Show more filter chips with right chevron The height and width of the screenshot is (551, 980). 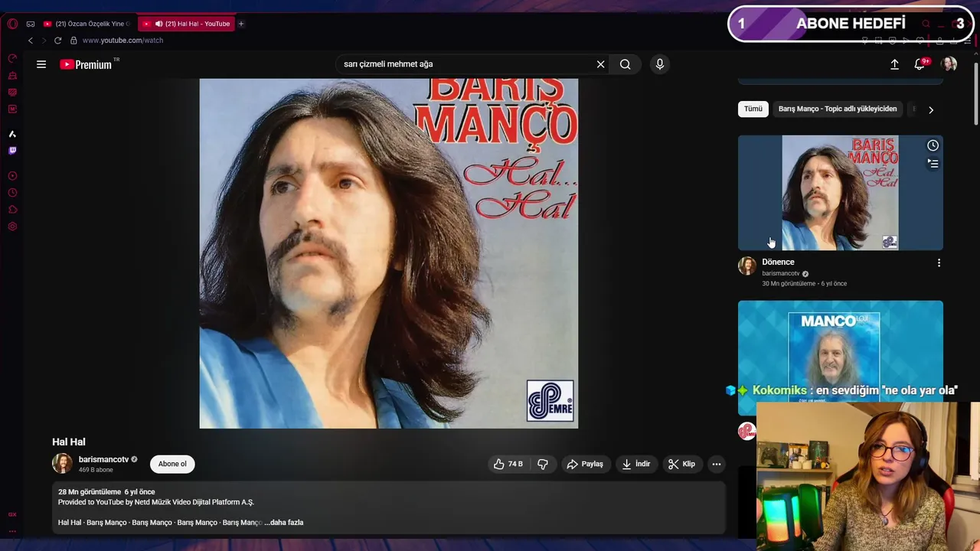click(x=931, y=109)
